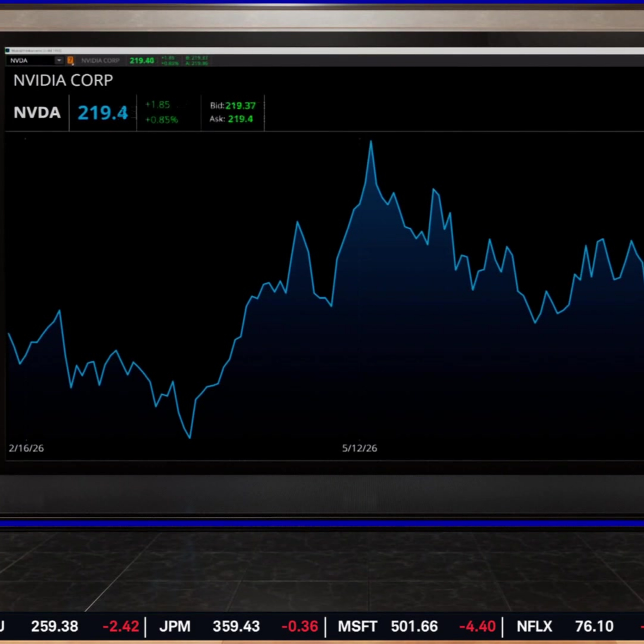The height and width of the screenshot is (644, 644).
Task: Click the orange icon beside the symbol dropdown
Action: click(x=70, y=60)
